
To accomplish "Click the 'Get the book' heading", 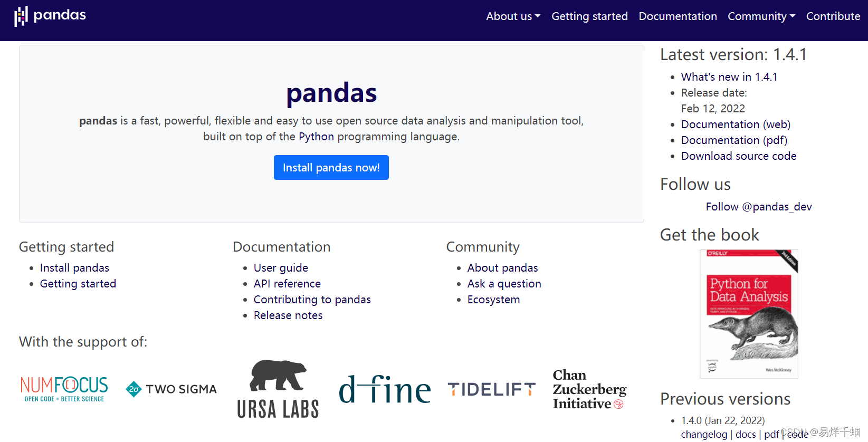I will click(710, 235).
